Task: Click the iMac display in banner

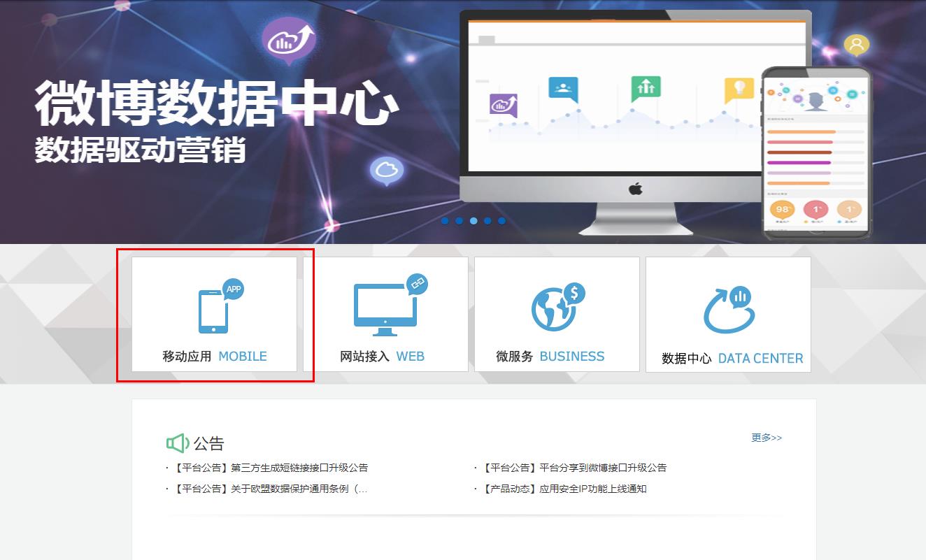Action: 636,122
